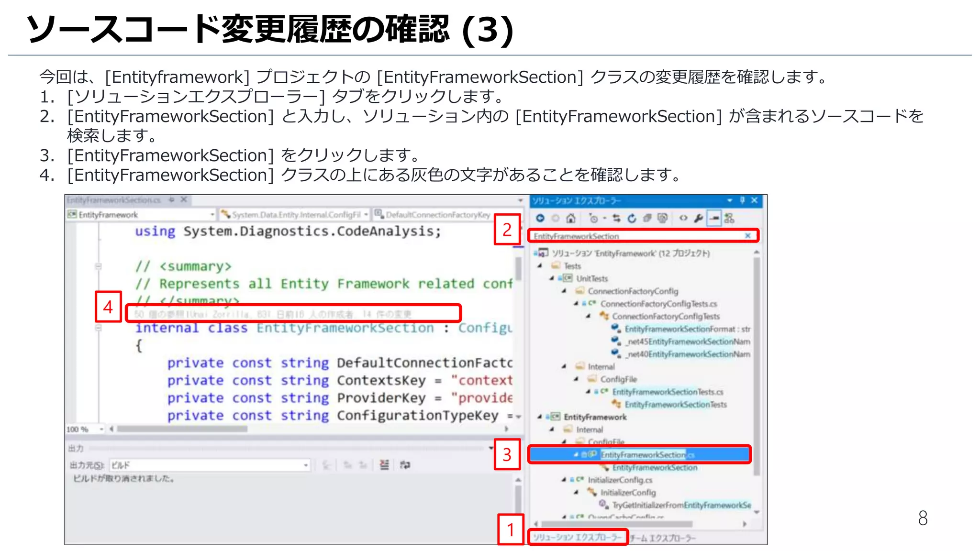Select the EntityFrameworkSectionTests class node
The height and width of the screenshot is (551, 980).
tap(676, 405)
